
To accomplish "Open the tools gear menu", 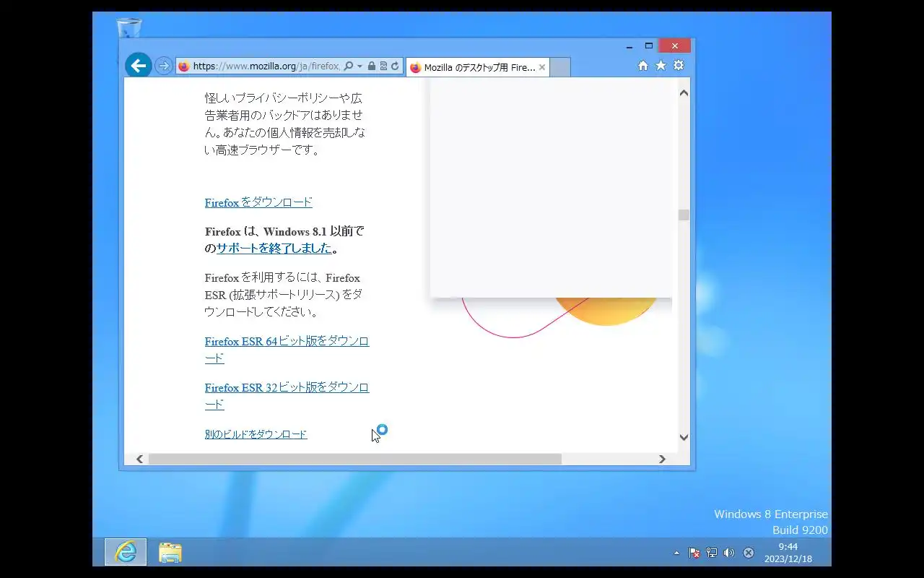I will pos(679,66).
